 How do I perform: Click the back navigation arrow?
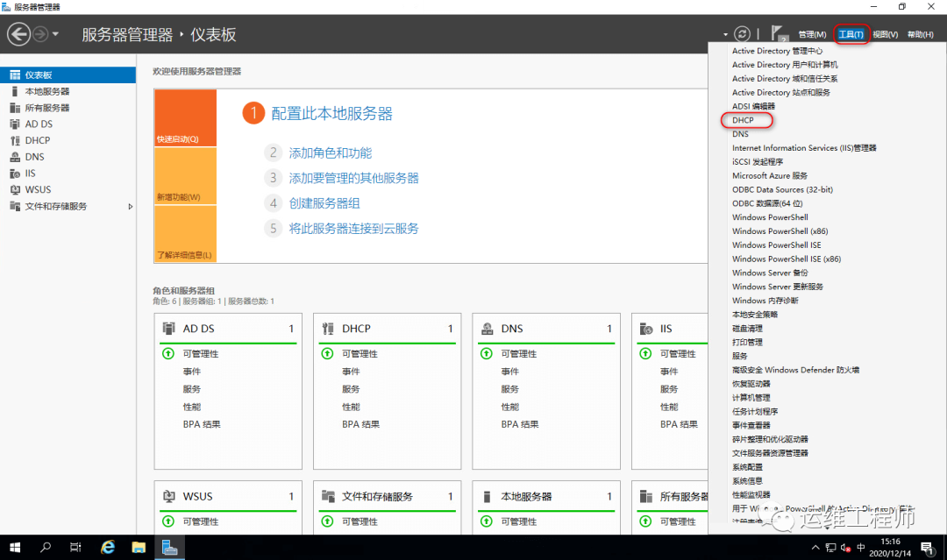(18, 34)
